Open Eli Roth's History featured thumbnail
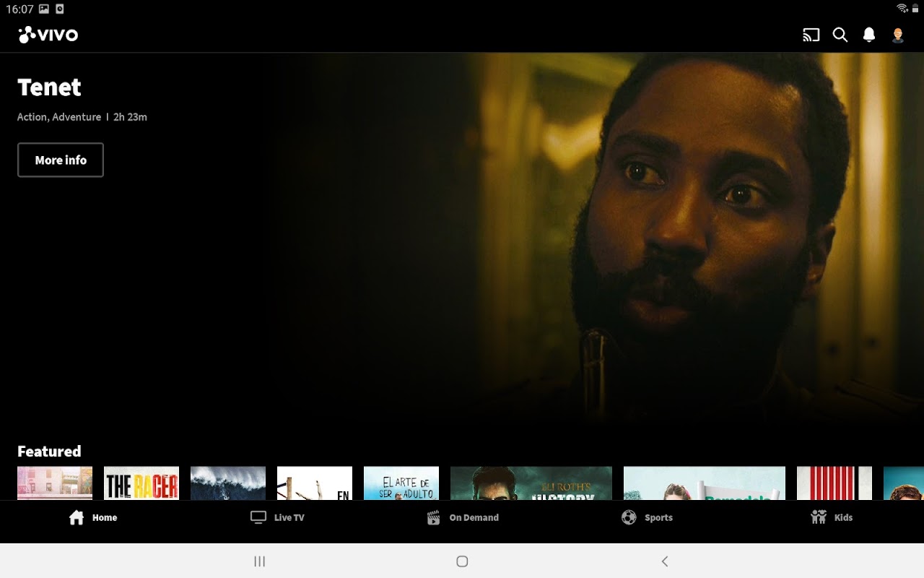The image size is (924, 578). pos(531,483)
